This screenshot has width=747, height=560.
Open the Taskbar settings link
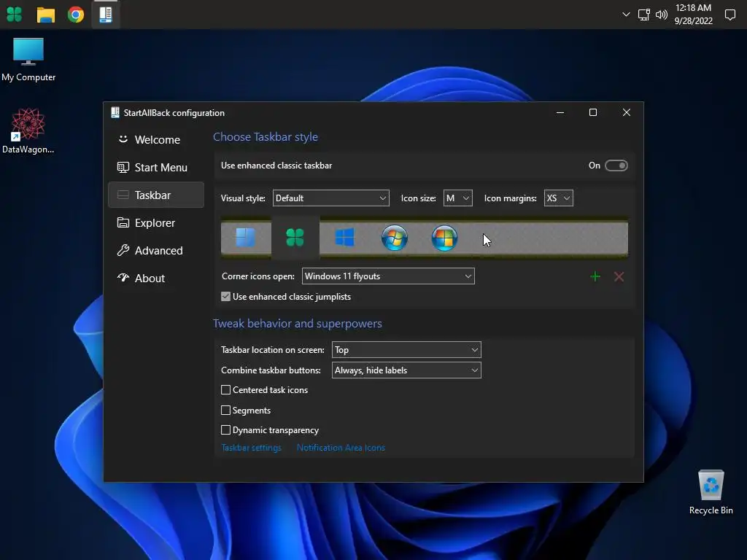[252, 448]
